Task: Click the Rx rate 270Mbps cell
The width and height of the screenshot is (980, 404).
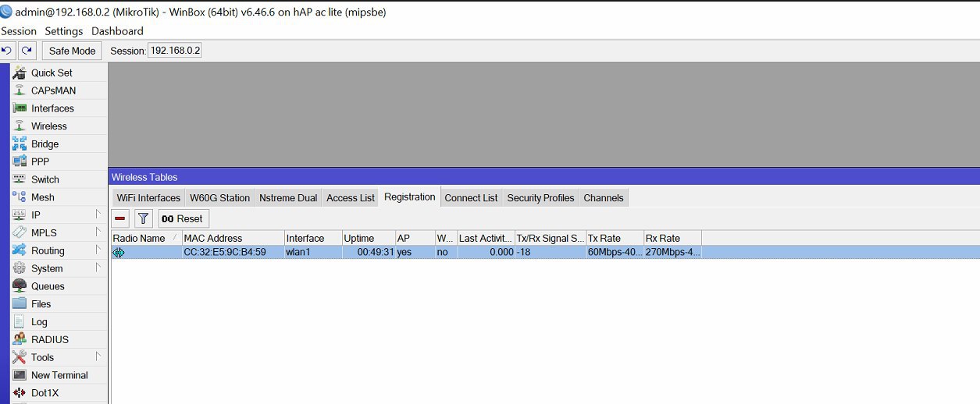Action: click(x=672, y=253)
